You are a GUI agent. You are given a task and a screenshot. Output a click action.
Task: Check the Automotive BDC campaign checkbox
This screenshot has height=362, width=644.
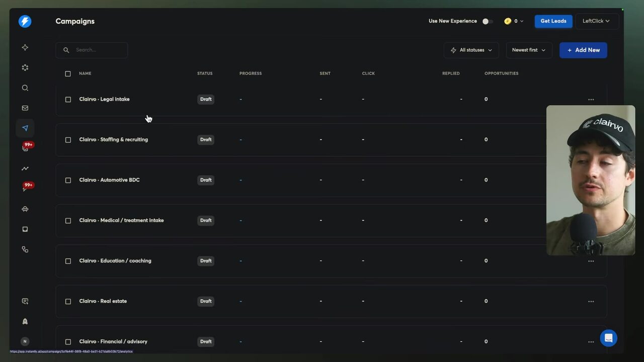[68, 180]
